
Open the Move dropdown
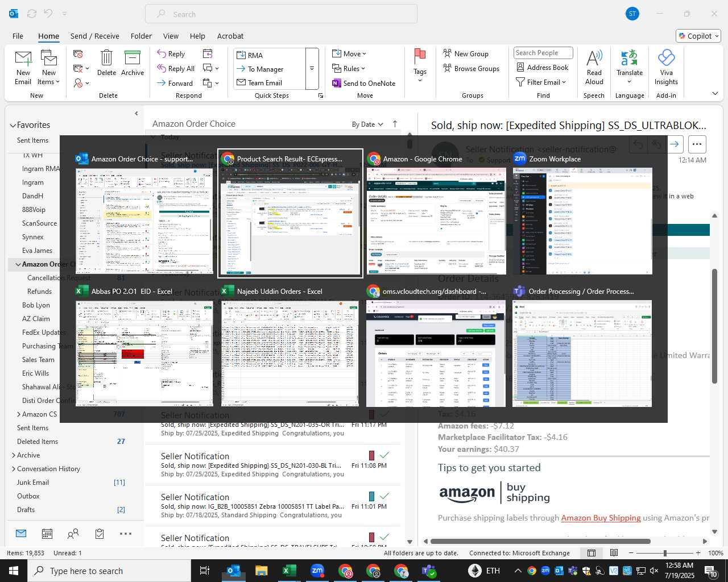click(x=349, y=54)
